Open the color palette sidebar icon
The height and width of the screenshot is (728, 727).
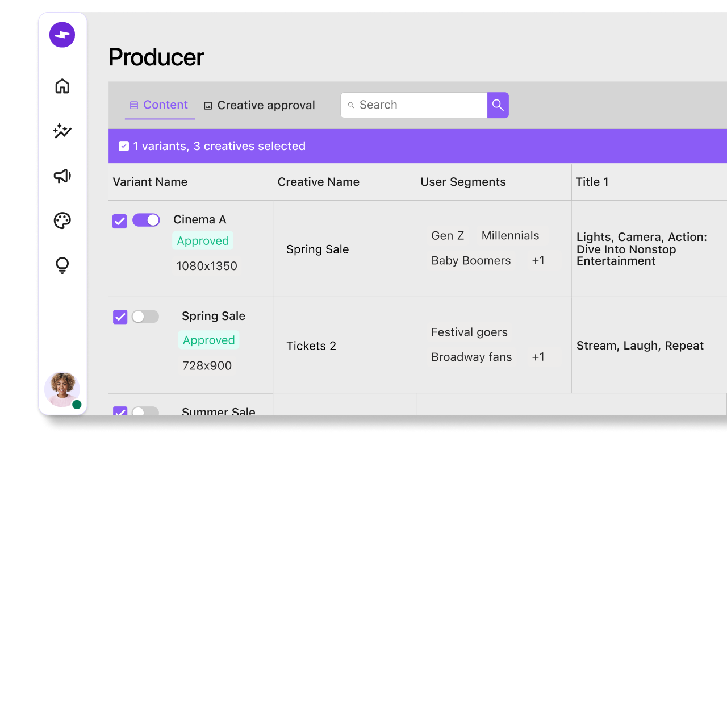(x=62, y=221)
